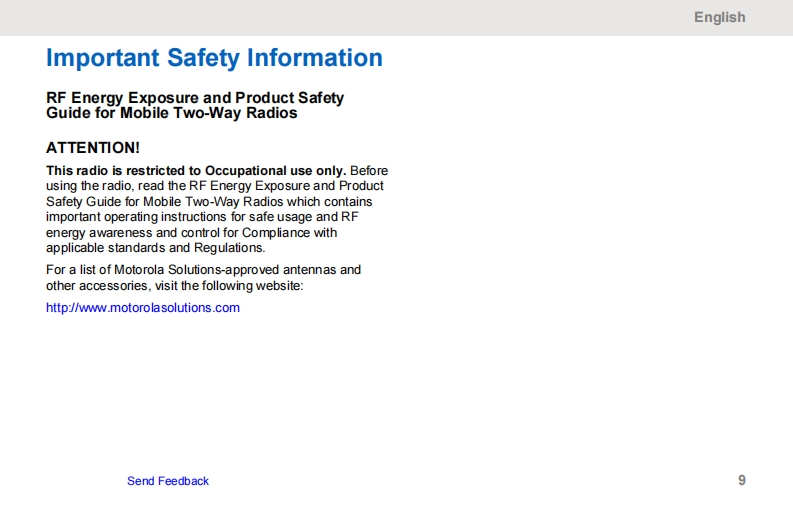The image size is (793, 513).
Task: Click the Send Feedback link
Action: (x=168, y=481)
